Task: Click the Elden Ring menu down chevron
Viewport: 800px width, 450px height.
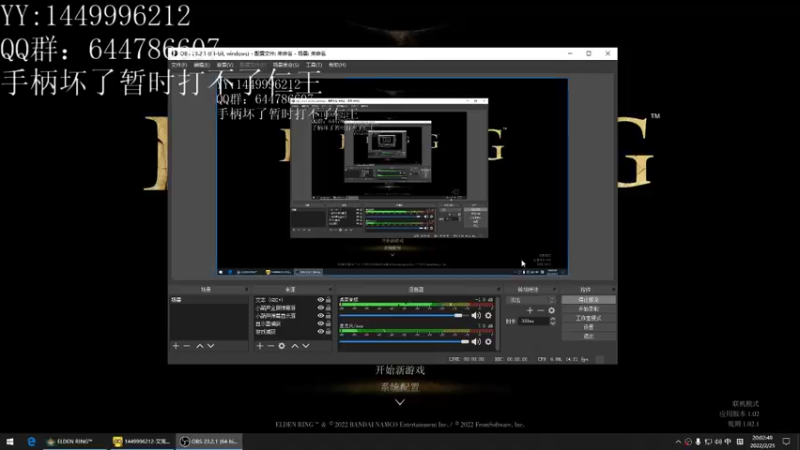Action: click(x=400, y=403)
